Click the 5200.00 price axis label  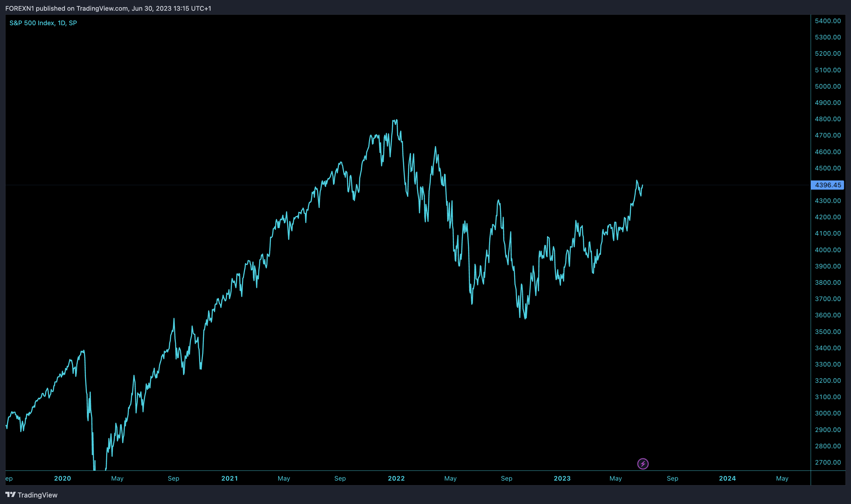pyautogui.click(x=828, y=53)
